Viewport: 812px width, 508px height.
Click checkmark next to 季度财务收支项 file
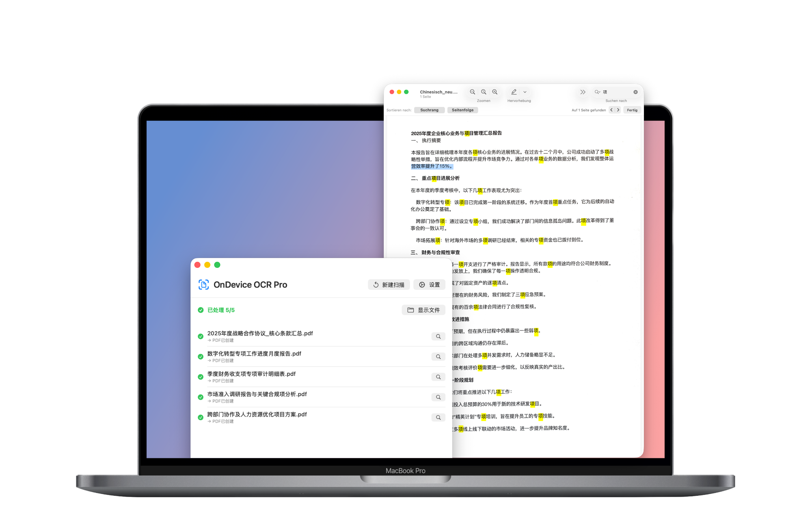coord(201,377)
